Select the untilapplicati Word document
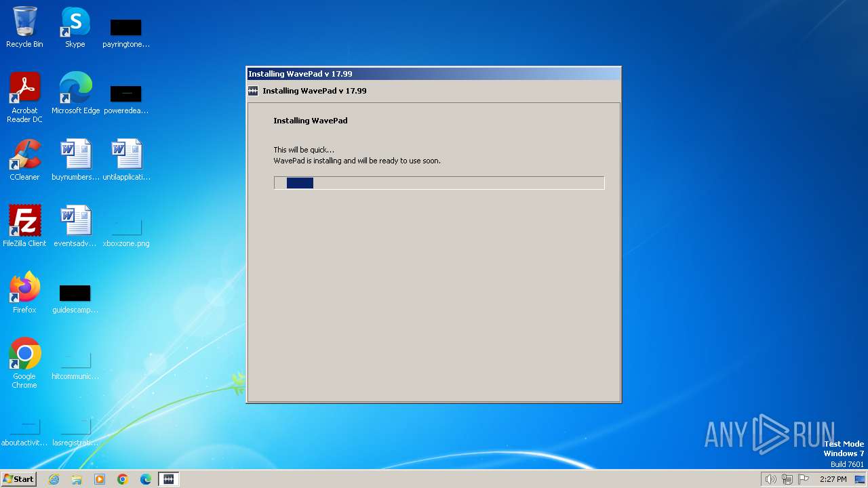This screenshot has height=488, width=868. [x=126, y=160]
